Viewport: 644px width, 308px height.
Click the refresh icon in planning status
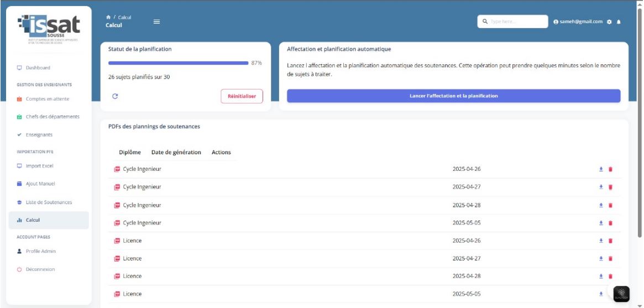click(x=115, y=96)
